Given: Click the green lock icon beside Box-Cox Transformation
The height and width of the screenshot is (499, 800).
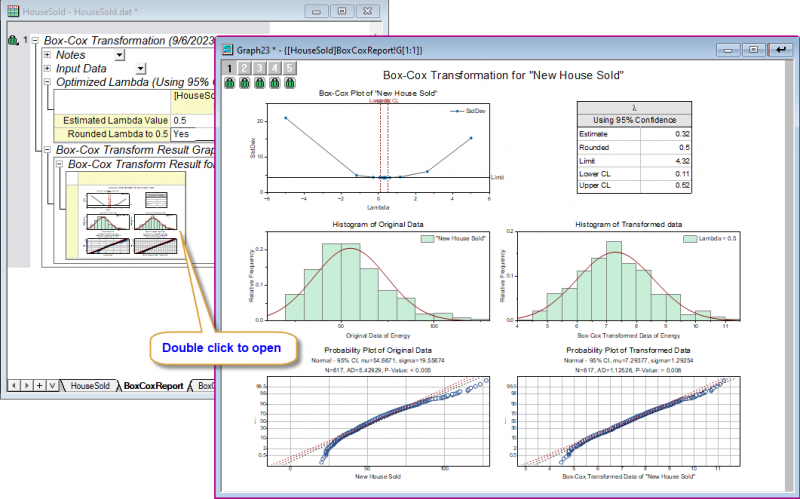Looking at the screenshot, I should click(x=13, y=40).
